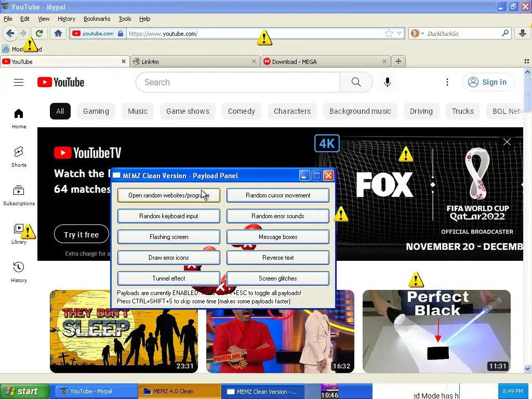Screen dimensions: 532x399
Task: Open Shorts in YouTube sidebar
Action: pyautogui.click(x=19, y=157)
